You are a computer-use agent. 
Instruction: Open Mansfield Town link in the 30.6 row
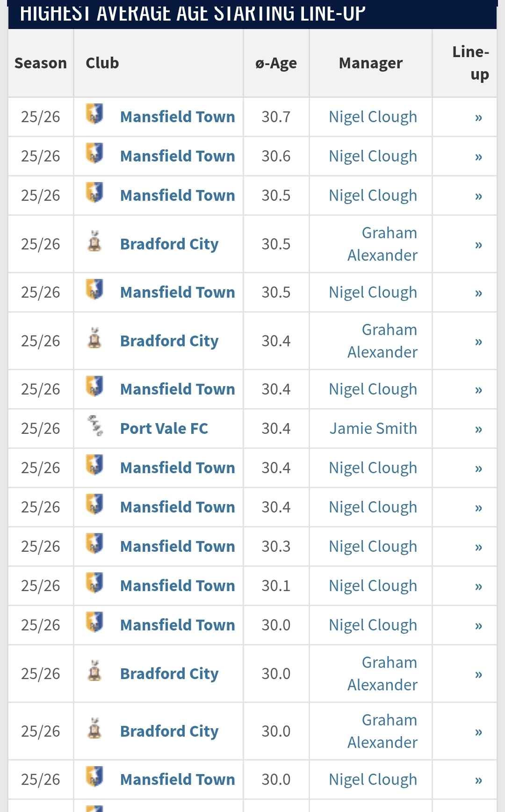(x=178, y=156)
